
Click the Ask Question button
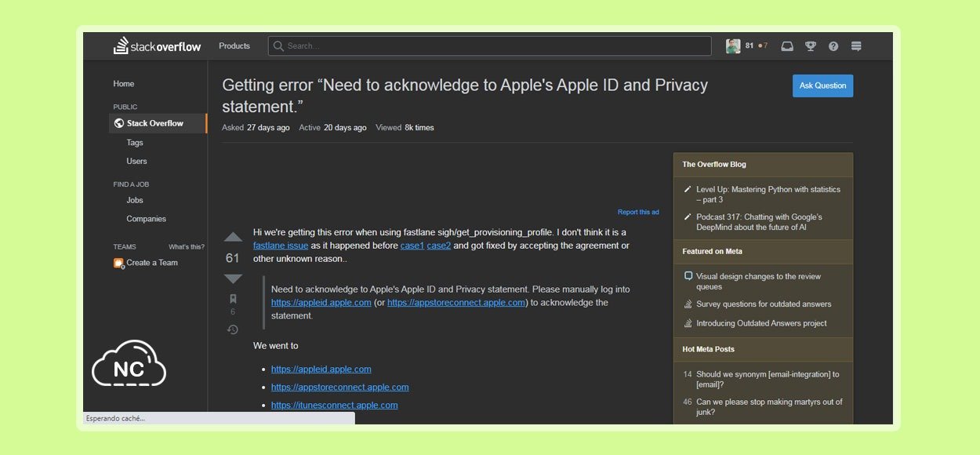click(x=822, y=86)
